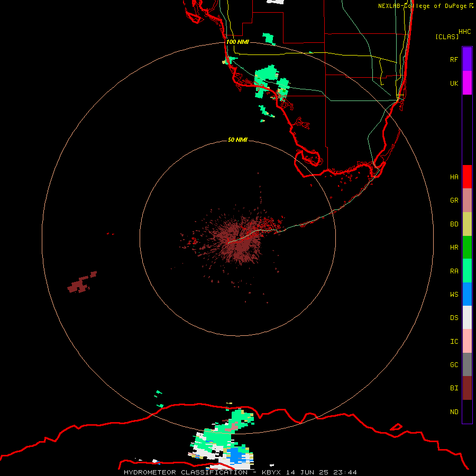Click the 'HYDROMETEOR CLASSIFICATION - KBYX' title text

202,472
